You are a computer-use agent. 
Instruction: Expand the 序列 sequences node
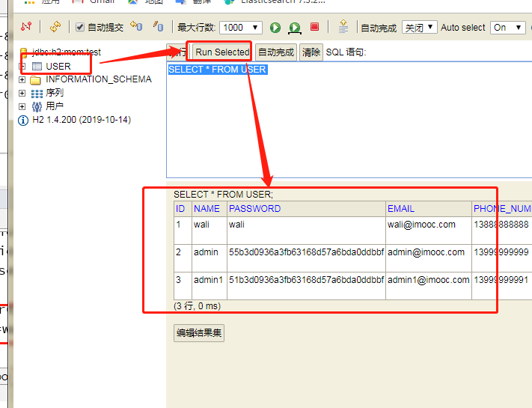click(22, 93)
